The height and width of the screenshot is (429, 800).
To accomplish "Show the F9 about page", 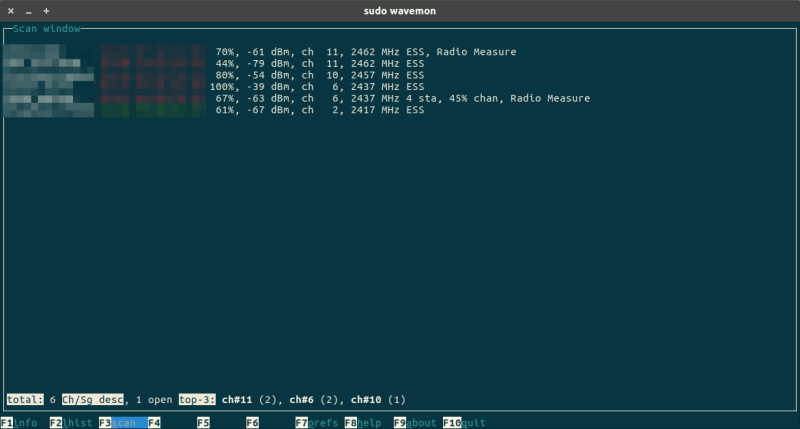I will [x=414, y=423].
